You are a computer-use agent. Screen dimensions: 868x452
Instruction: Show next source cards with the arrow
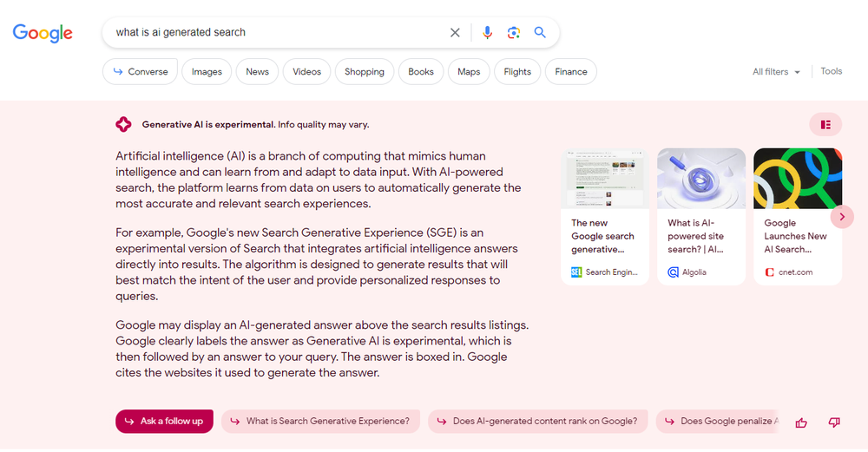[x=842, y=216]
